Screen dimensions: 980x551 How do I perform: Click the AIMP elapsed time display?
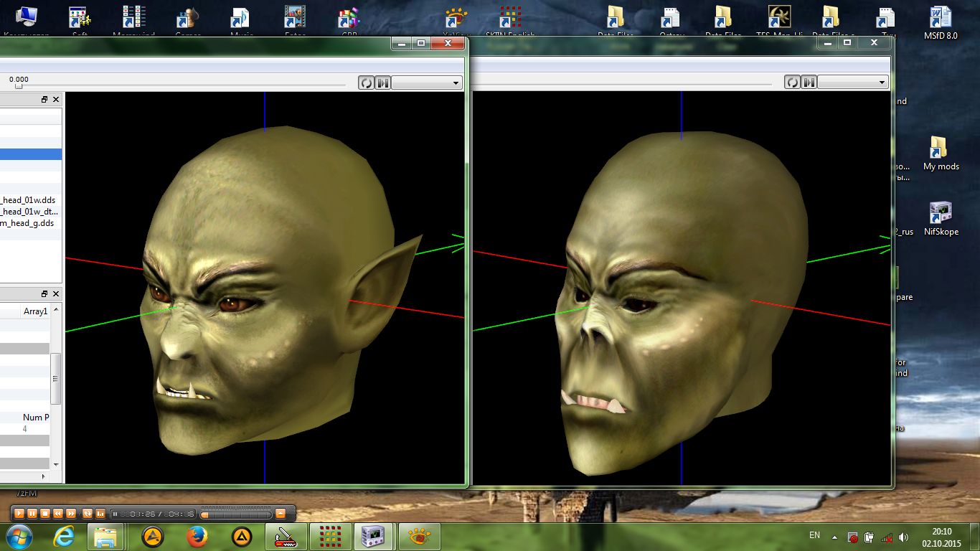click(x=138, y=514)
